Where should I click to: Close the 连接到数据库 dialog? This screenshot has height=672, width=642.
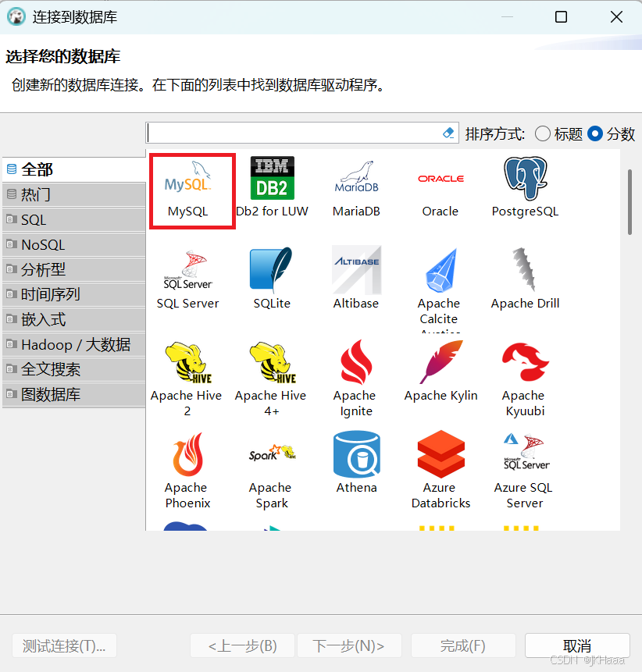(x=616, y=17)
